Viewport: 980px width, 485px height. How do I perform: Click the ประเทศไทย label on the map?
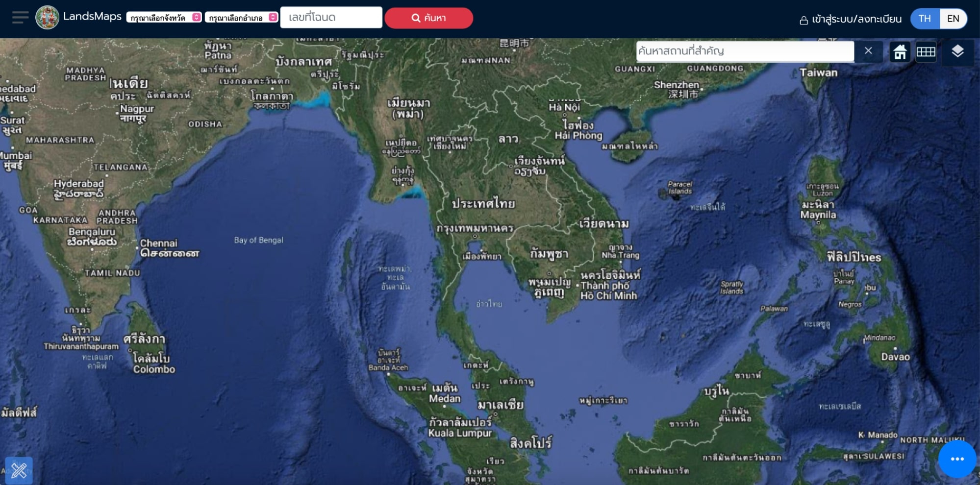[483, 203]
